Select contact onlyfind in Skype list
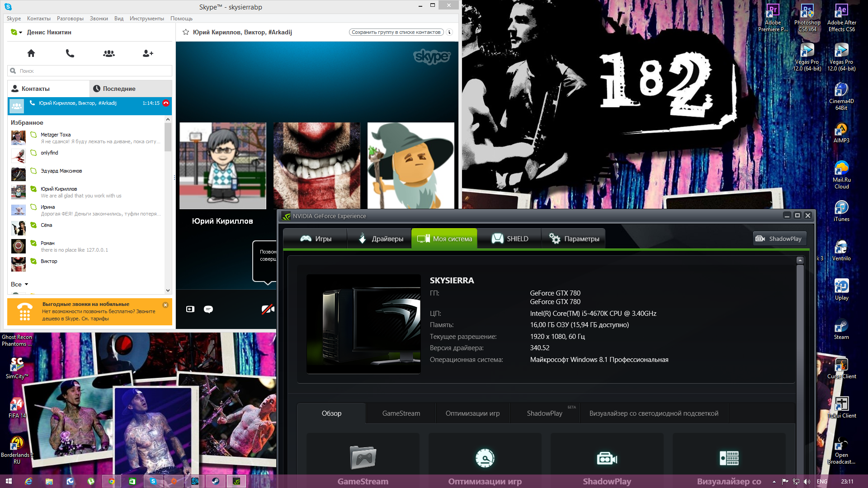 click(86, 156)
